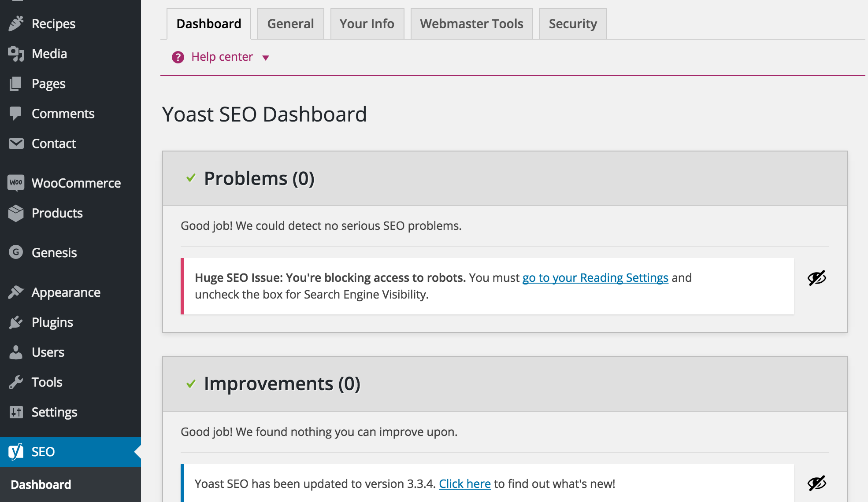Screen dimensions: 868x502
Task: Click the Comments speech bubble icon
Action: (16, 114)
